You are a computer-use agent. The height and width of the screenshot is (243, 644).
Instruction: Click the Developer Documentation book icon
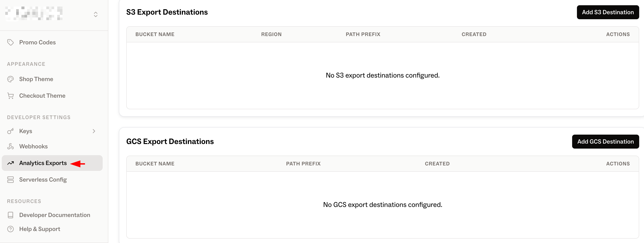(x=10, y=215)
